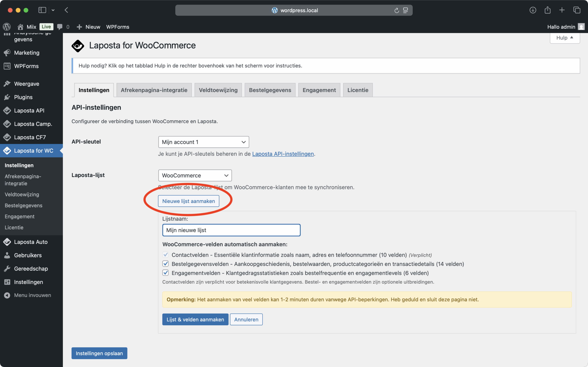588x367 pixels.
Task: Click the Laposta API sidebar icon
Action: [x=7, y=111]
